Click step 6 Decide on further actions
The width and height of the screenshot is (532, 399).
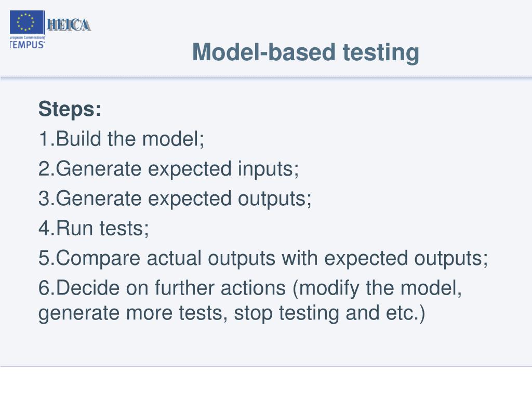click(250, 288)
